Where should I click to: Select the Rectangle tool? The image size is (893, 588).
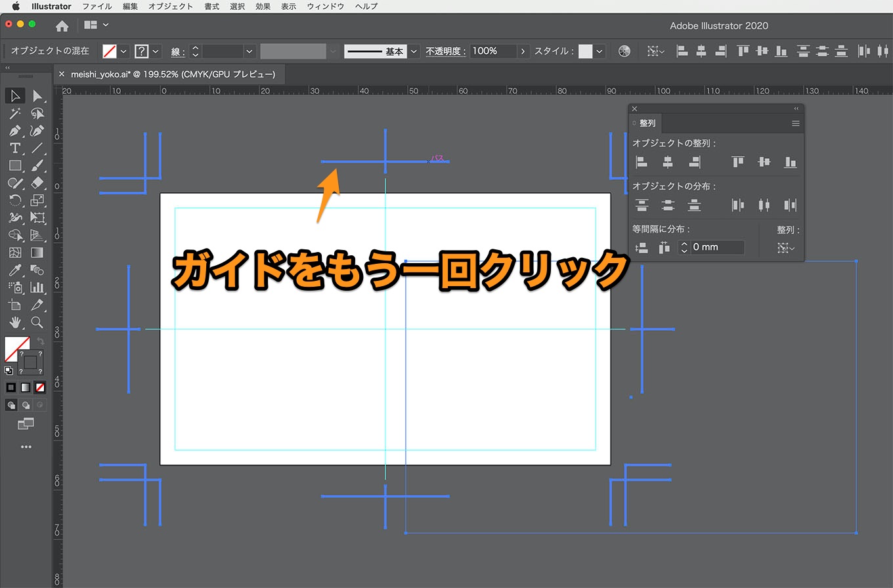pyautogui.click(x=15, y=165)
